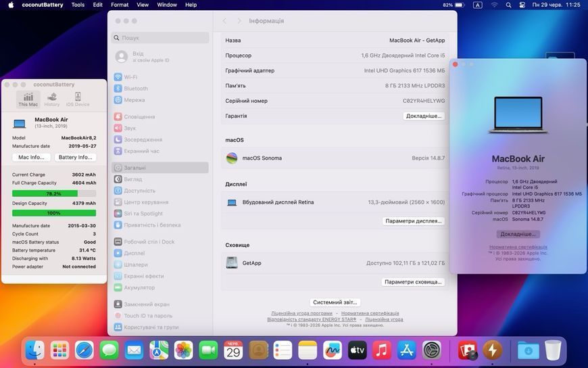Open FaceTime from the Dock

click(208, 350)
